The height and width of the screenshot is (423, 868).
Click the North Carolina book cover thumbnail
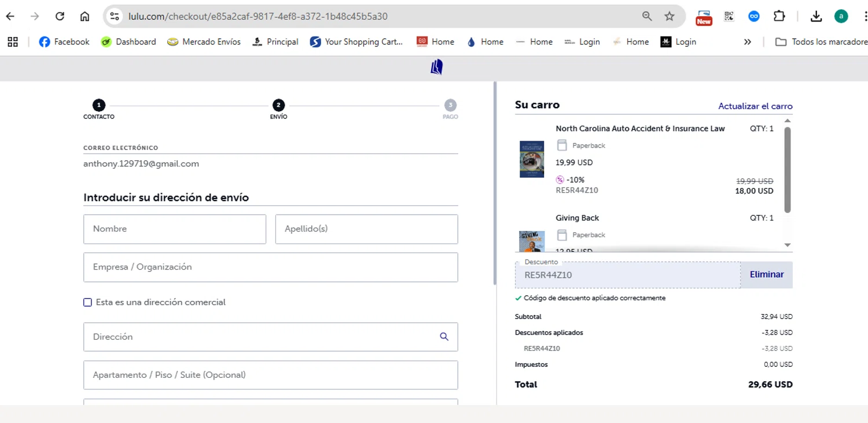[532, 159]
